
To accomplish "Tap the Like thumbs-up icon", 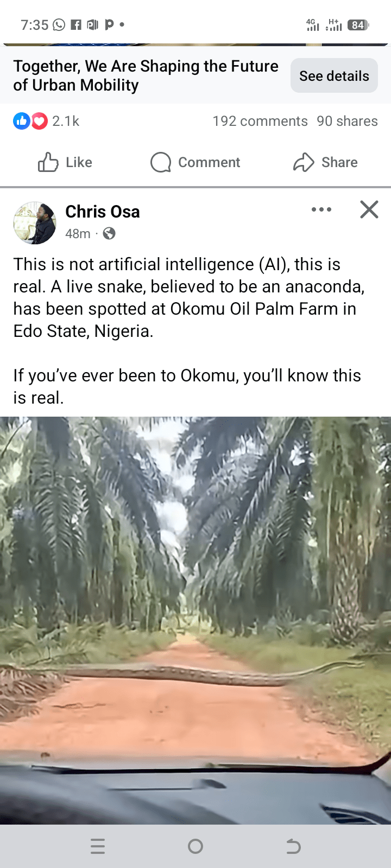I will coord(48,162).
